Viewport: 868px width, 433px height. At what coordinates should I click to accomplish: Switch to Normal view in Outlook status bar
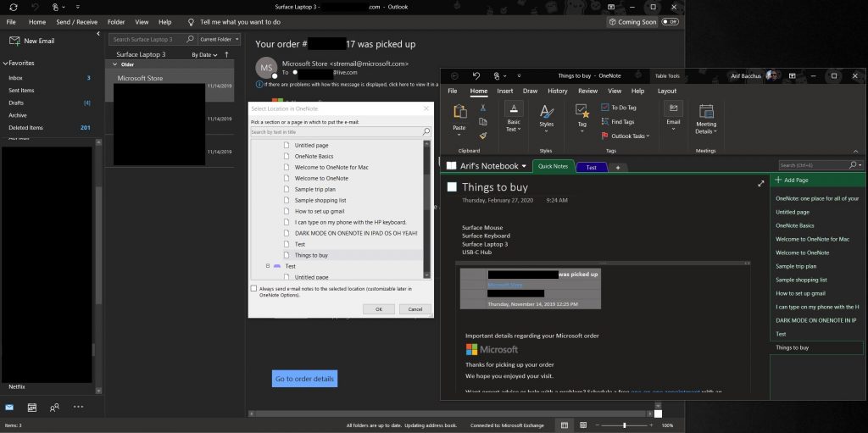(x=564, y=425)
